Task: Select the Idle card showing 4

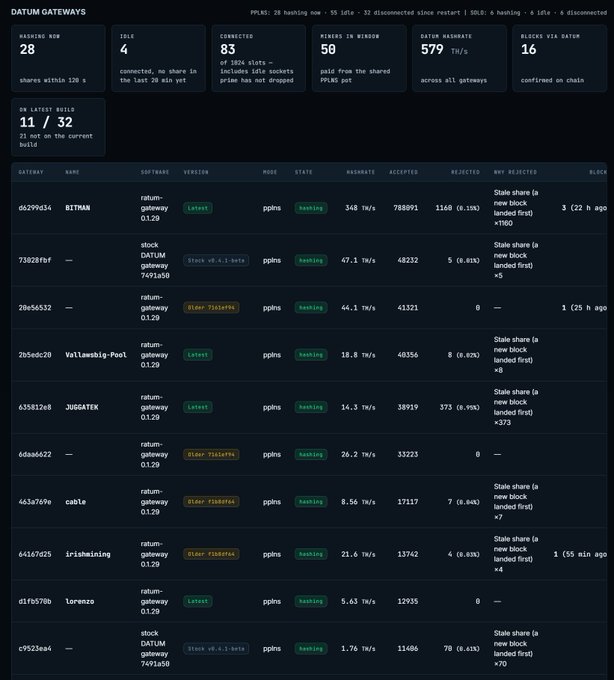Action: pos(158,58)
